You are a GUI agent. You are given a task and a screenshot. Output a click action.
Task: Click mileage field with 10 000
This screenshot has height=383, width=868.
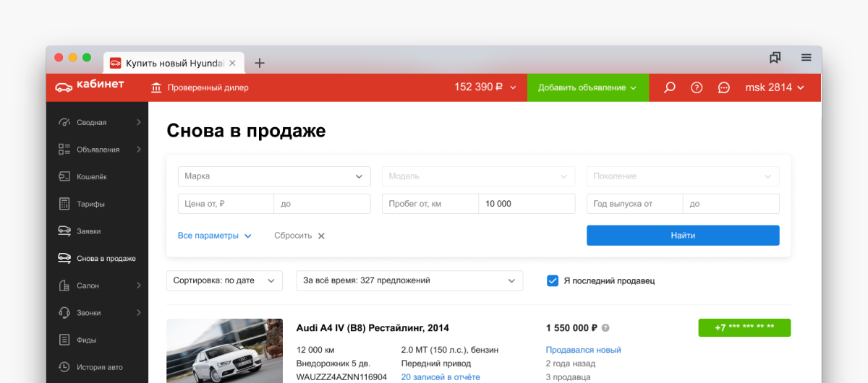click(527, 204)
